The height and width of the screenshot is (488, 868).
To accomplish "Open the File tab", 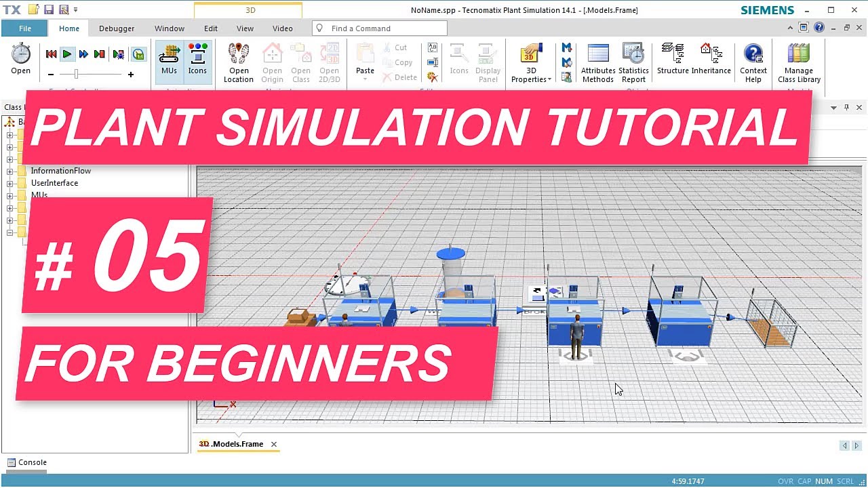I will [24, 28].
